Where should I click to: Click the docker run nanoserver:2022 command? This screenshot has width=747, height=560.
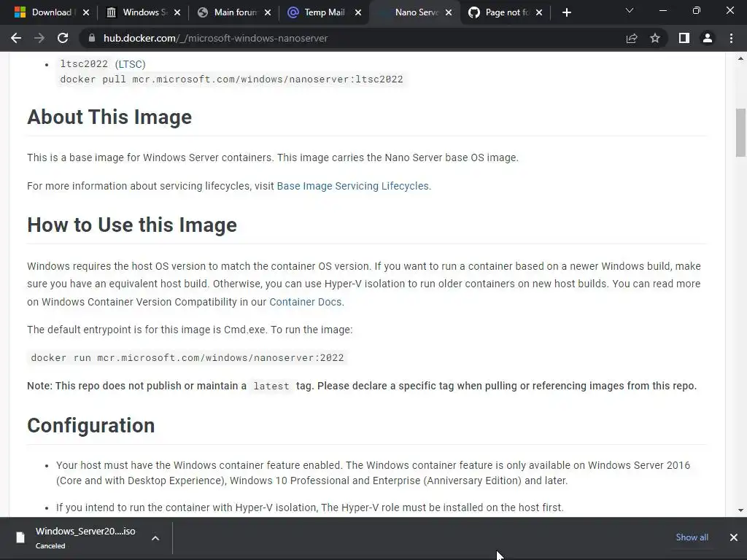pos(187,357)
